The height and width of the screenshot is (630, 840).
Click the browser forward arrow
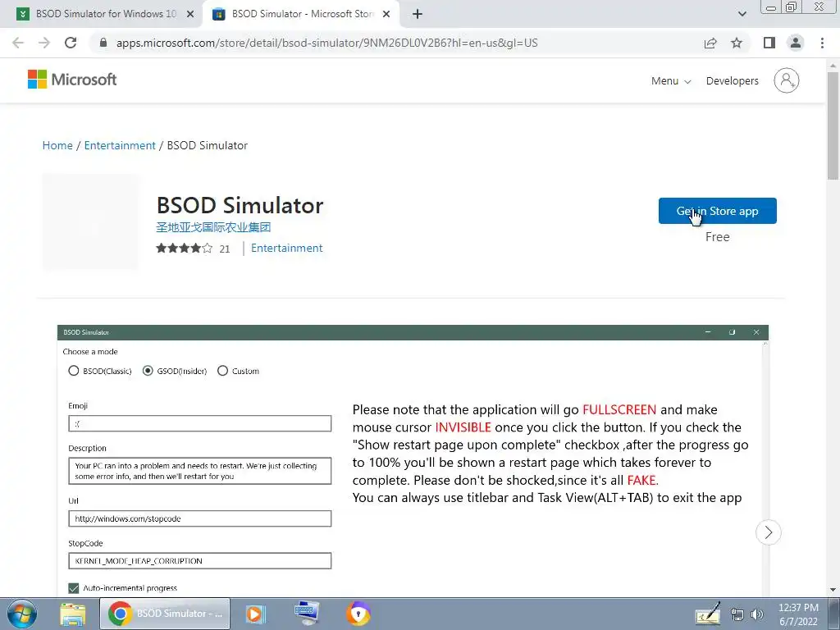[44, 43]
